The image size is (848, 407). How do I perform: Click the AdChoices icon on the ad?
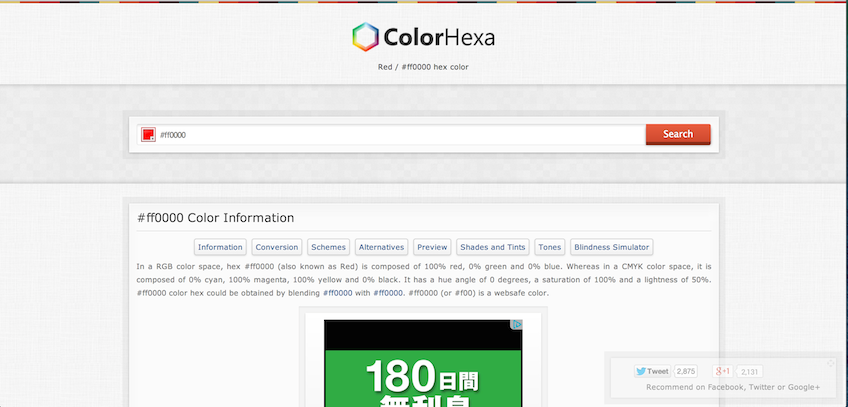(517, 324)
